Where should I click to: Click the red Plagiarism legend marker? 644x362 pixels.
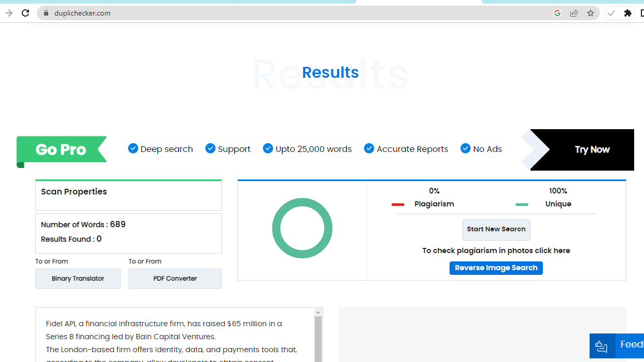pos(398,204)
